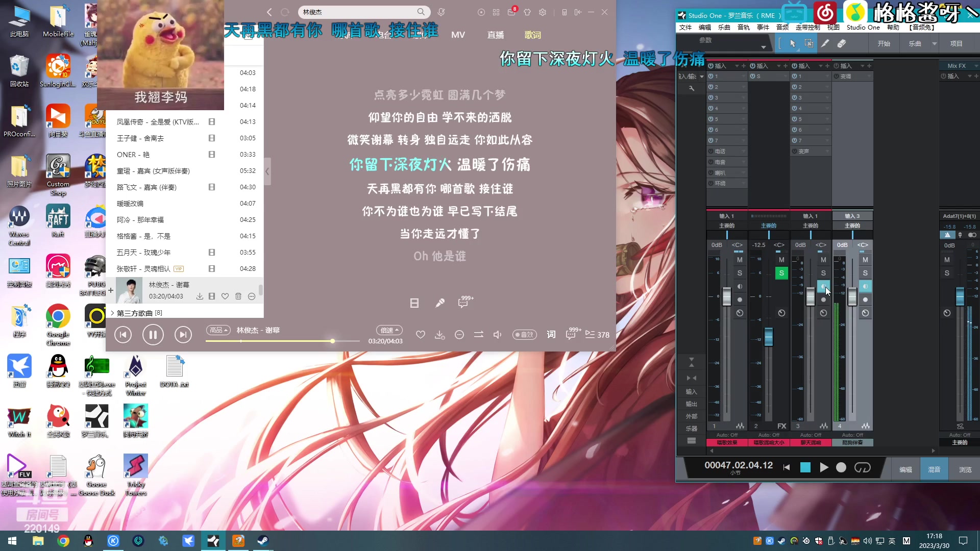Open mailbox icon with badge 8 in player
Viewport: 980px width, 551px height.
(x=512, y=11)
